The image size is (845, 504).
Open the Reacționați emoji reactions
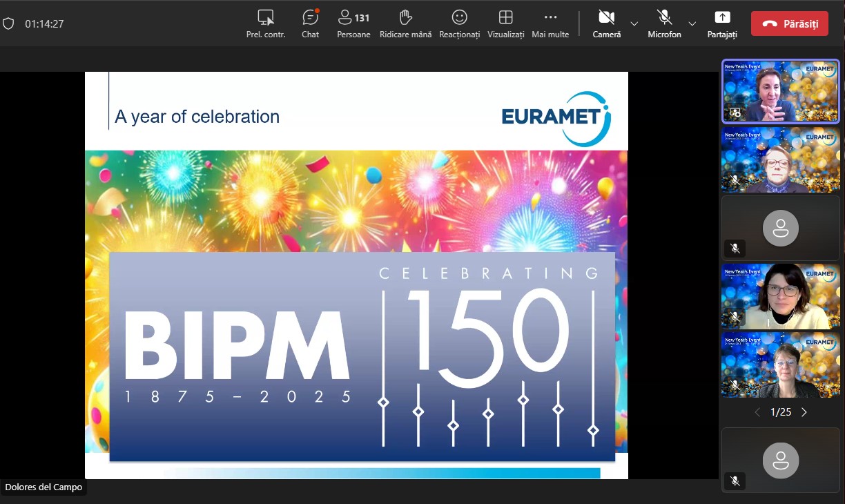(459, 23)
